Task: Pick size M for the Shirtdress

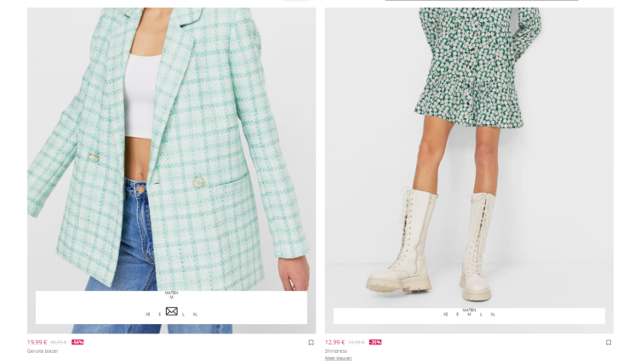Action: 469,315
